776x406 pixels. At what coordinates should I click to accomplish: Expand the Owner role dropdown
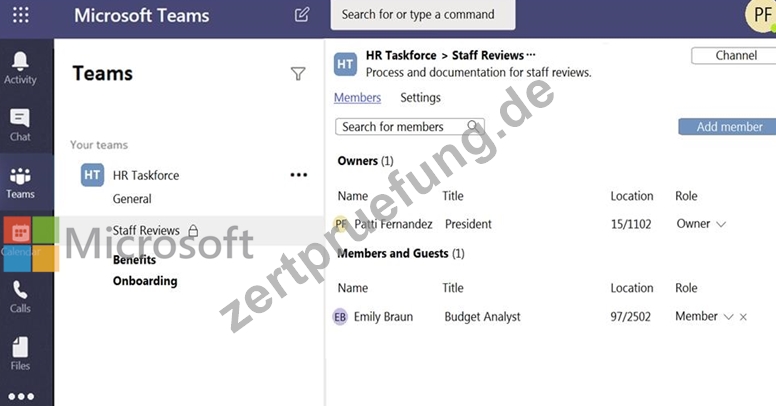(721, 224)
